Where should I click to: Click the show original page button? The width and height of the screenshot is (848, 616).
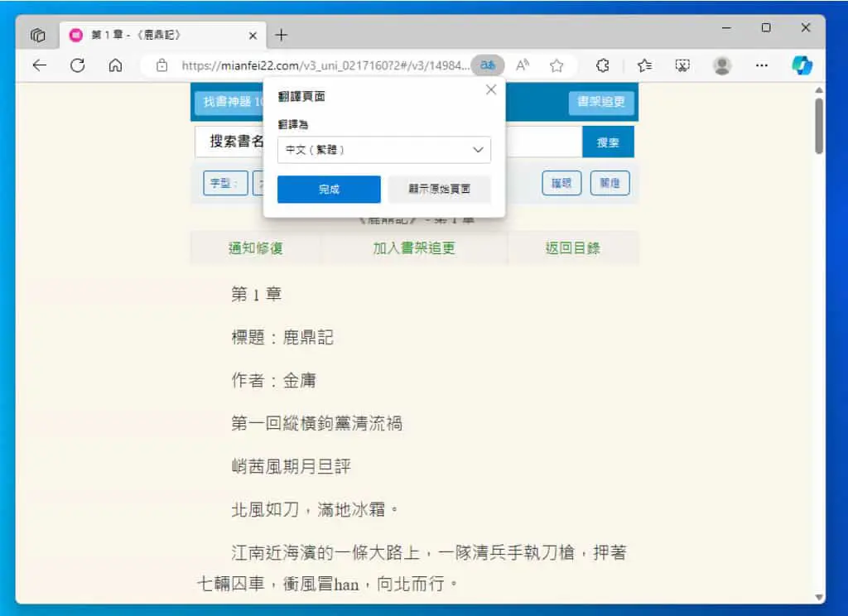coord(439,190)
